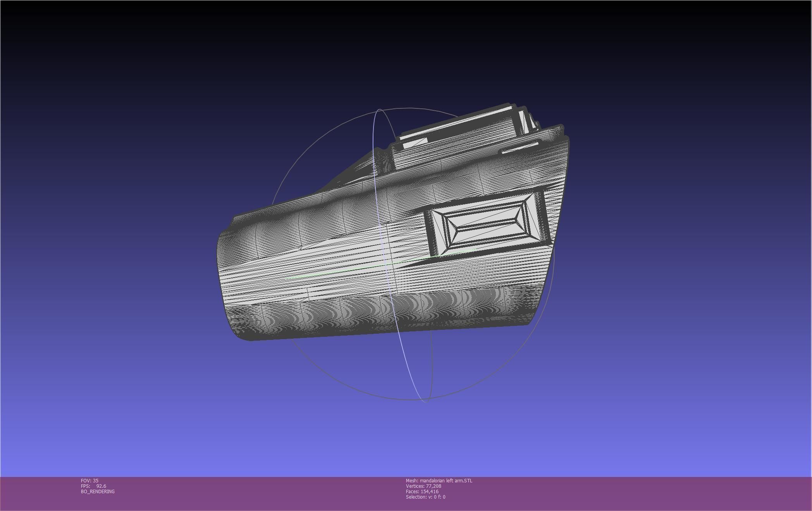Viewport: 812px width, 511px height.
Task: Click the 'Faces: 154,416' info line
Action: coord(422,491)
